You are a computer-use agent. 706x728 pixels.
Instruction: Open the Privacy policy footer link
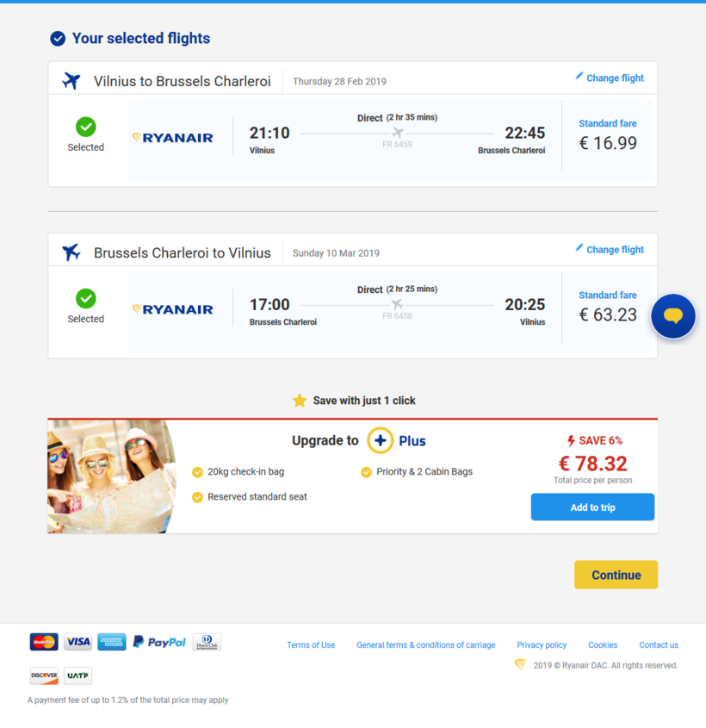[542, 645]
